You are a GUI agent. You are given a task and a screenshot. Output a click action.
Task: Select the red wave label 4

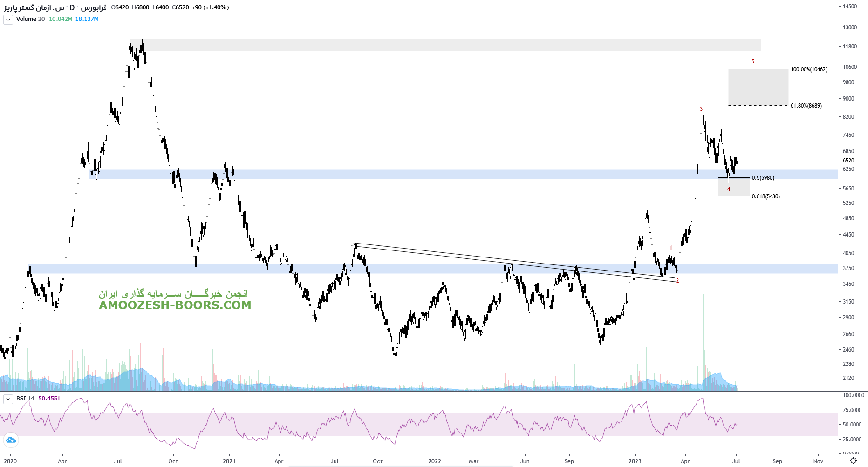(x=729, y=189)
